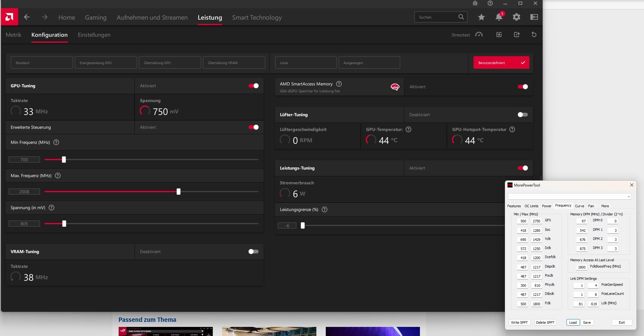Start the Stresstest gauge icon
Viewport: 644px width, 336px height.
pos(479,35)
